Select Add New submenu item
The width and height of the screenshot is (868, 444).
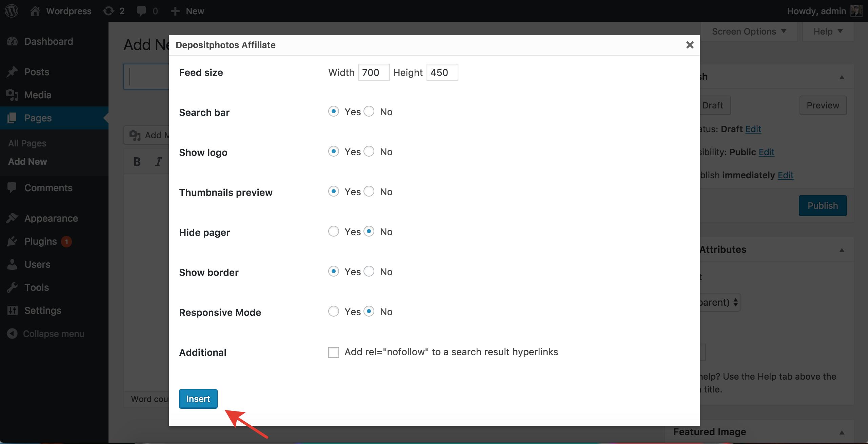(x=27, y=162)
